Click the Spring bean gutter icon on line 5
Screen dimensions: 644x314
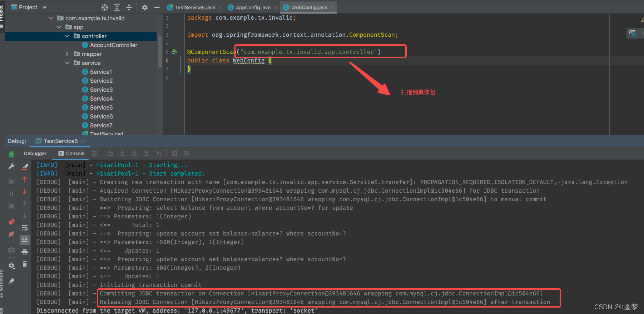(174, 52)
